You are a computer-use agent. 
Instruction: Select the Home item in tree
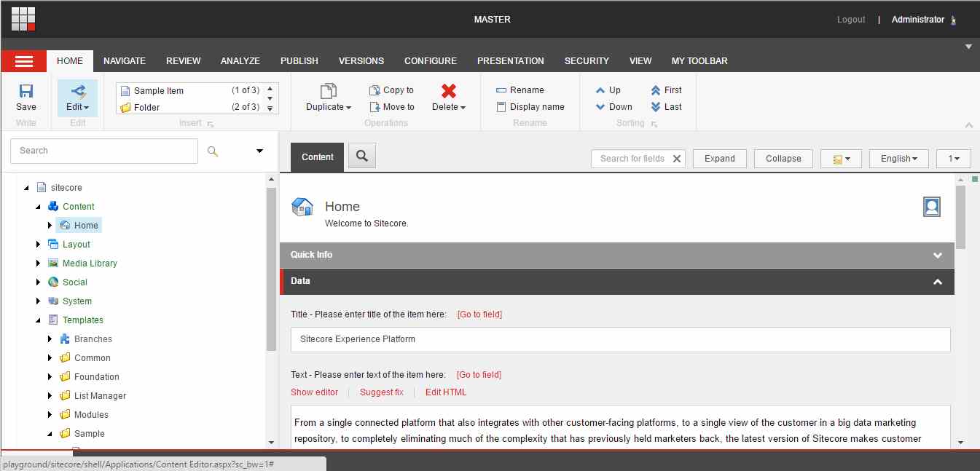coord(79,226)
